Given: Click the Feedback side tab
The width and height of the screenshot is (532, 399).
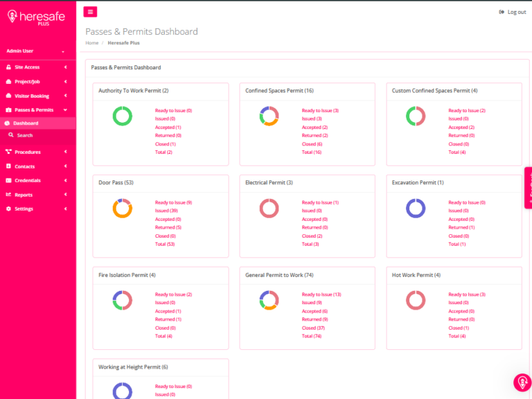Looking at the screenshot, I should [529, 188].
